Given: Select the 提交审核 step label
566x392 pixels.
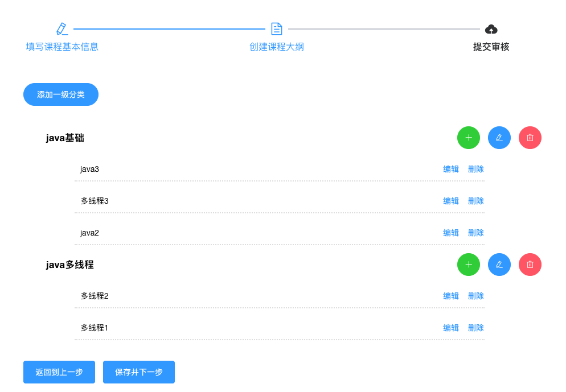Looking at the screenshot, I should click(x=491, y=47).
